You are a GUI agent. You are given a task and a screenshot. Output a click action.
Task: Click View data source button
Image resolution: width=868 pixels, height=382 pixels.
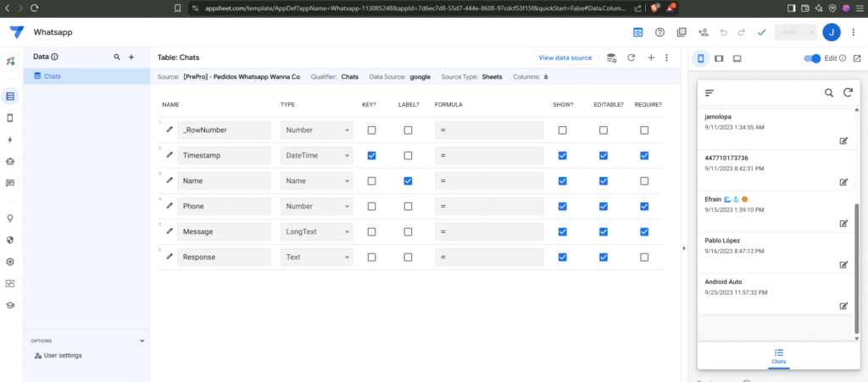pyautogui.click(x=565, y=58)
